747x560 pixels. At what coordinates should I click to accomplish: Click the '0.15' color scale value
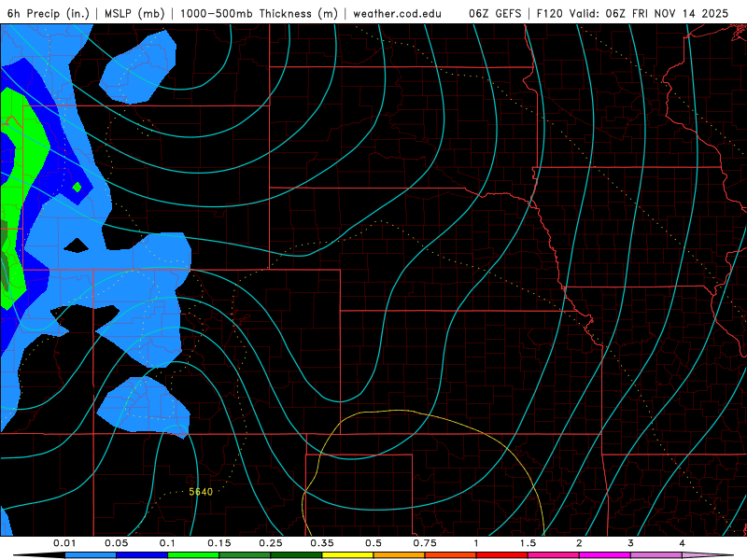[219, 543]
